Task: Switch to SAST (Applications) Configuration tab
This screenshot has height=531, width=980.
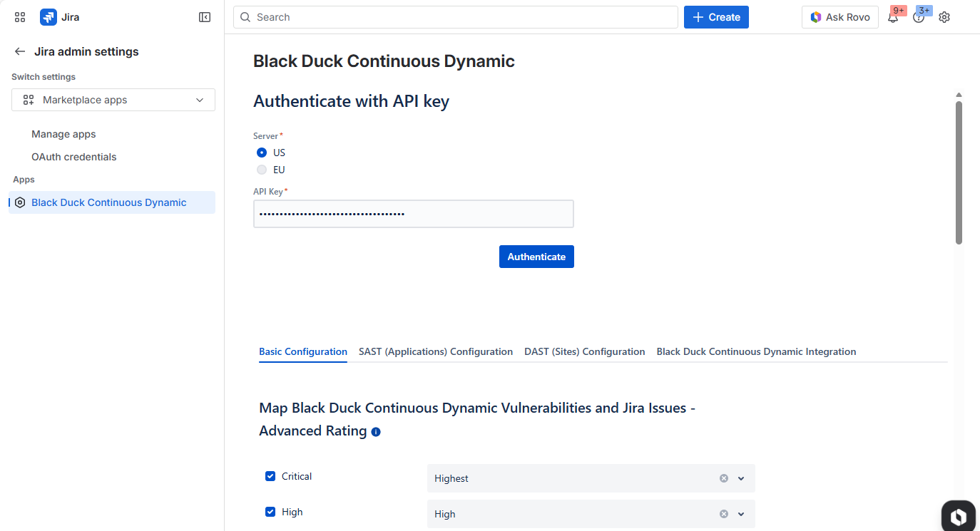Action: 435,351
